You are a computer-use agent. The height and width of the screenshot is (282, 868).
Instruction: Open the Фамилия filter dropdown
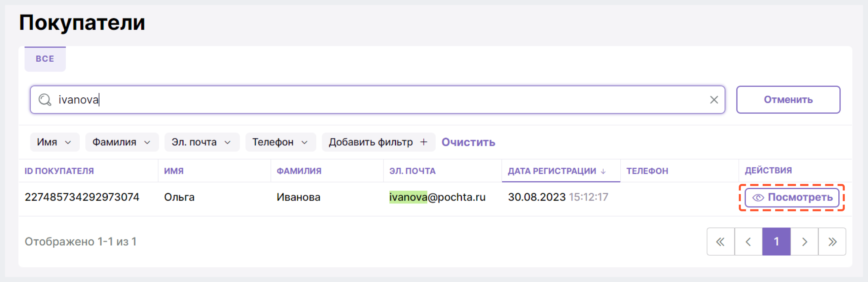[x=122, y=142]
